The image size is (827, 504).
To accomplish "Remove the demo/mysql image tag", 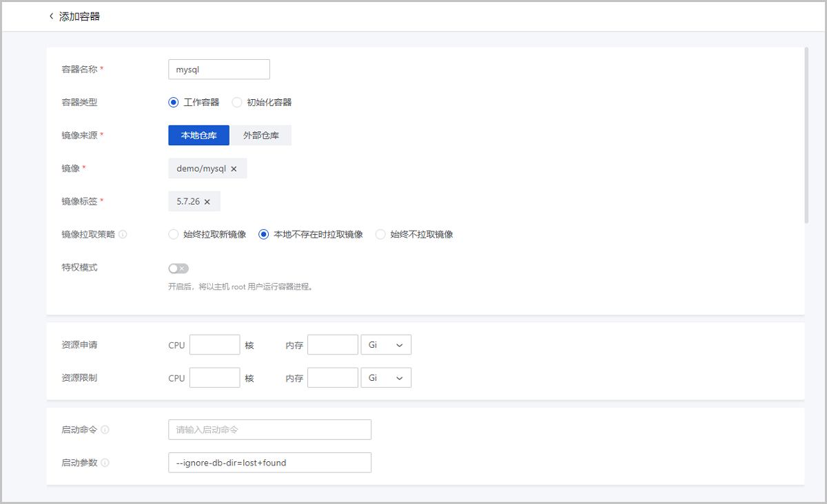I will tap(234, 169).
